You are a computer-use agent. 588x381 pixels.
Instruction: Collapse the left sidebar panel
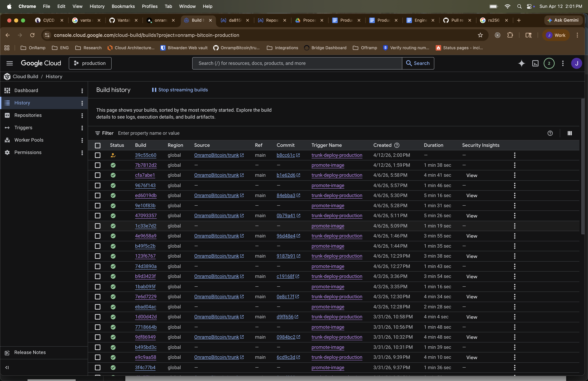tap(7, 367)
